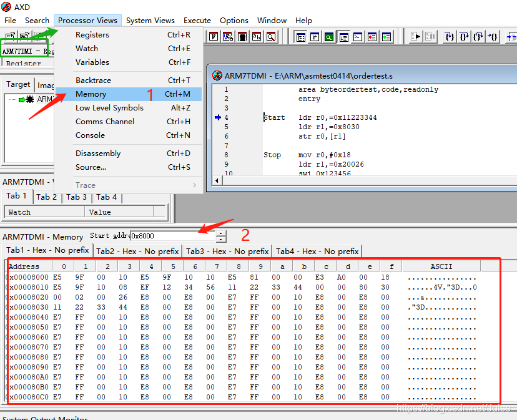Click the Value column header in Watch pane
This screenshot has height=420, width=517.
coord(119,212)
